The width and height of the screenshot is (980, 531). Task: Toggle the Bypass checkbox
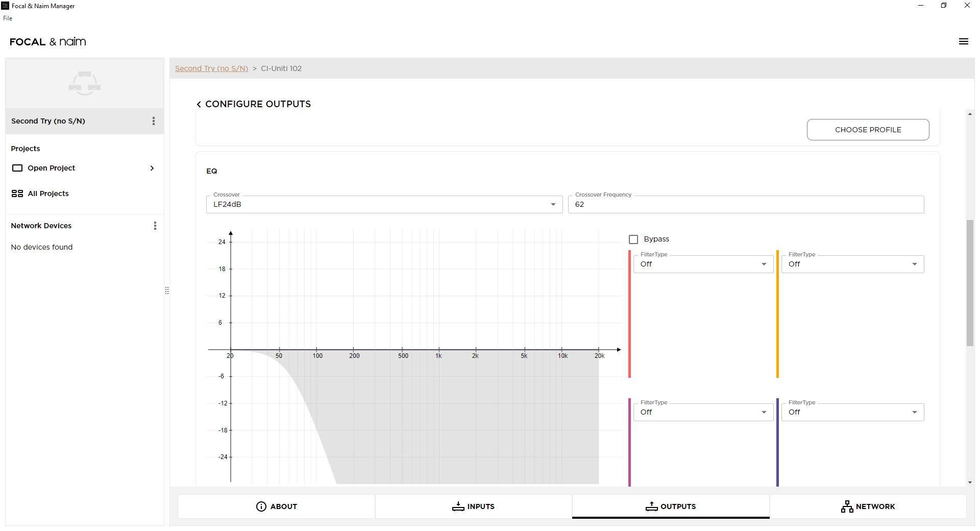pos(633,239)
